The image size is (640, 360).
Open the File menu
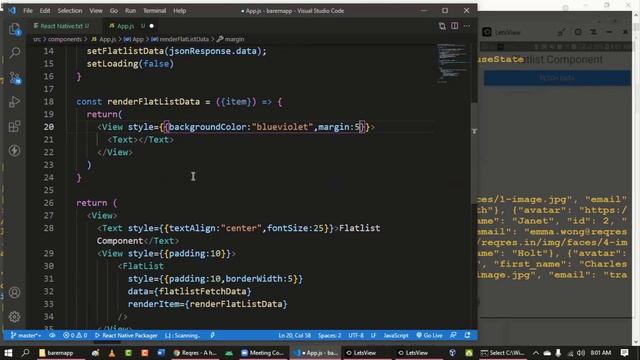point(28,11)
